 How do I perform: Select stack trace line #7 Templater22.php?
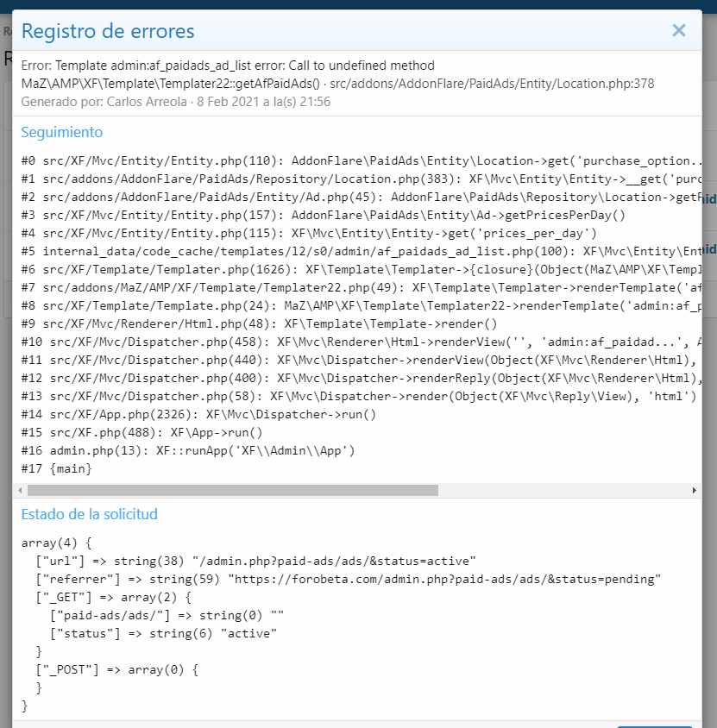pyautogui.click(x=345, y=287)
